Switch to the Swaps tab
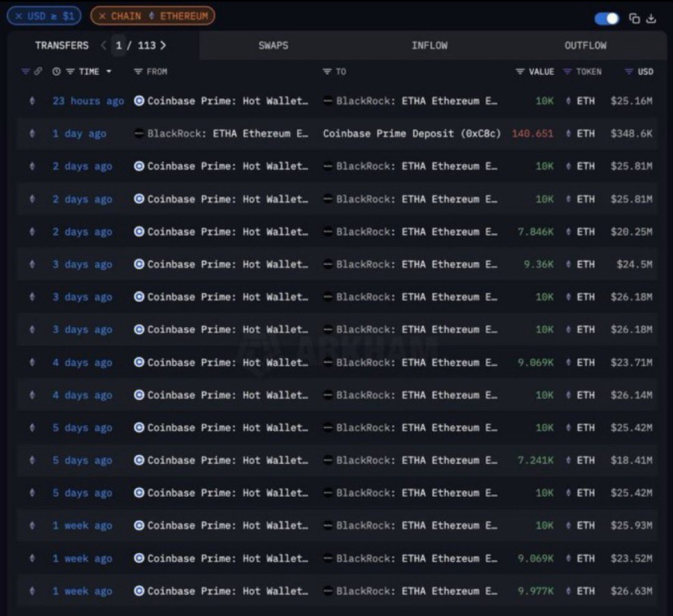673x616 pixels. pos(273,46)
